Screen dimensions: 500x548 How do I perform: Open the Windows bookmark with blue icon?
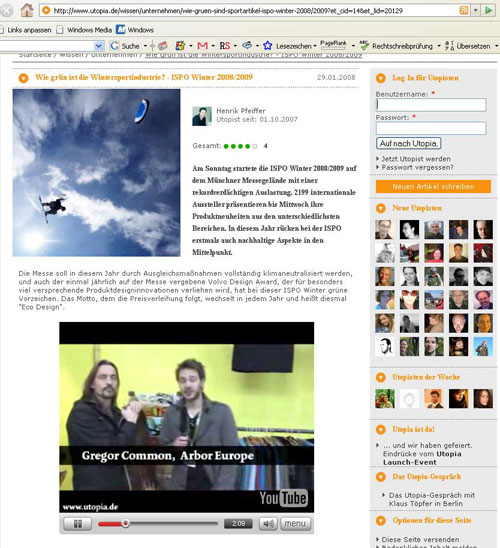[x=135, y=30]
